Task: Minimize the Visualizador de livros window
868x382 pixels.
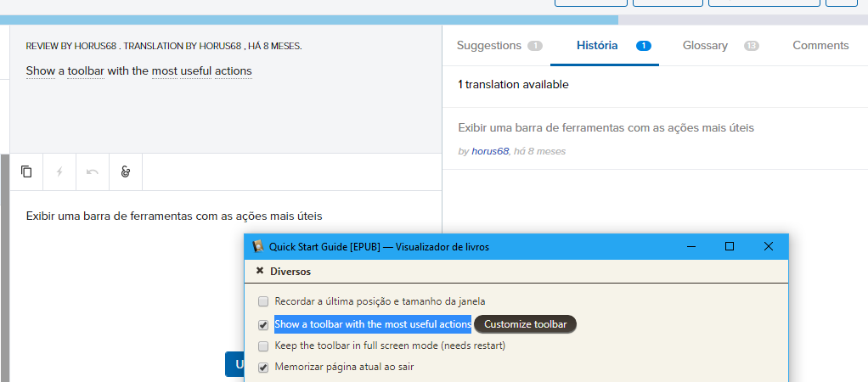Action: click(690, 247)
